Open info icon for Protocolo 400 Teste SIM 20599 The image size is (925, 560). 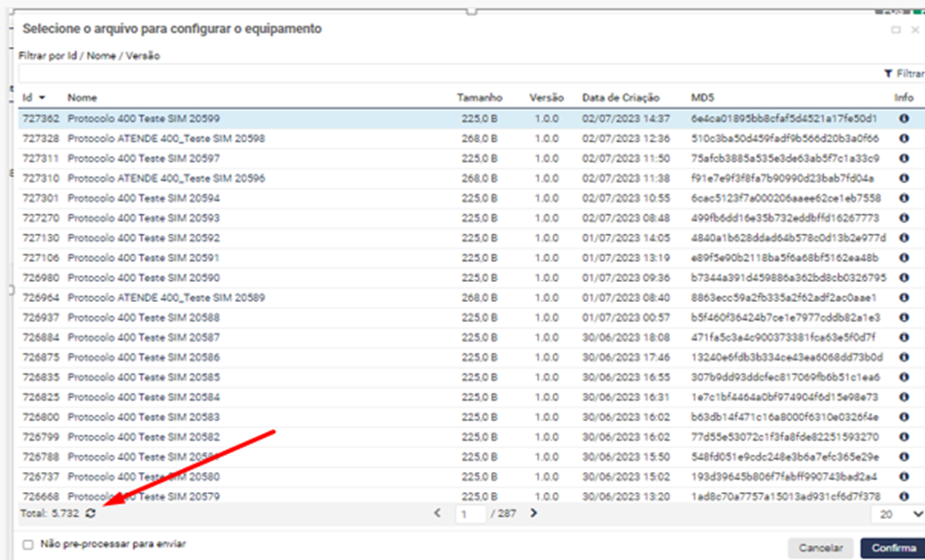point(903,118)
